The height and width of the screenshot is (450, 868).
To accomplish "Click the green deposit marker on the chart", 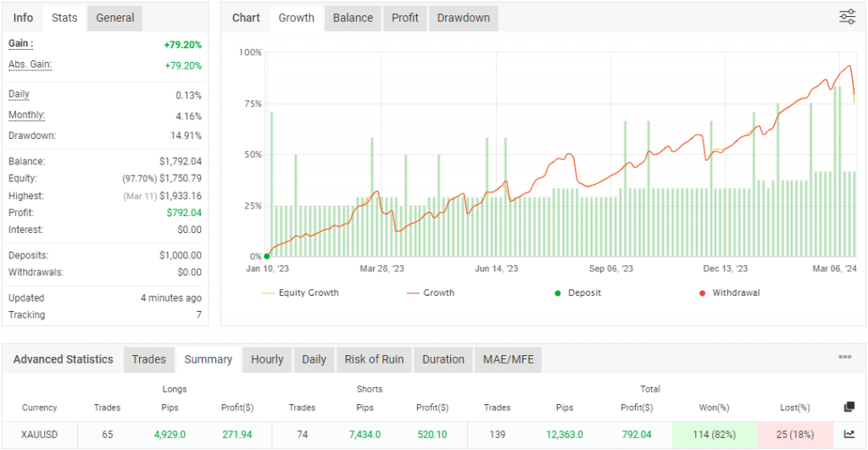I will tap(267, 256).
